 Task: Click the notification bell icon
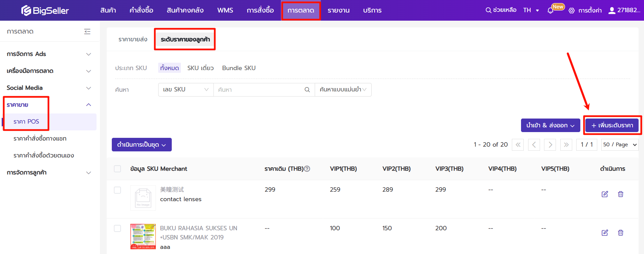click(x=550, y=10)
